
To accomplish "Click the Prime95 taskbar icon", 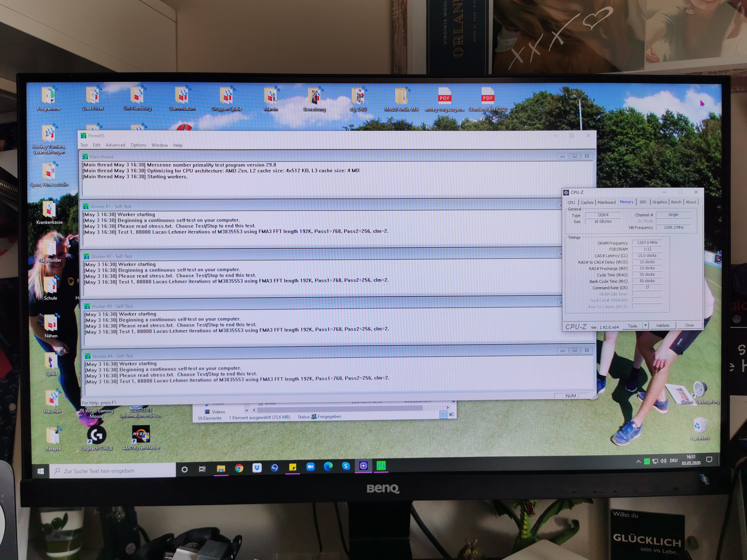I will coord(381,465).
